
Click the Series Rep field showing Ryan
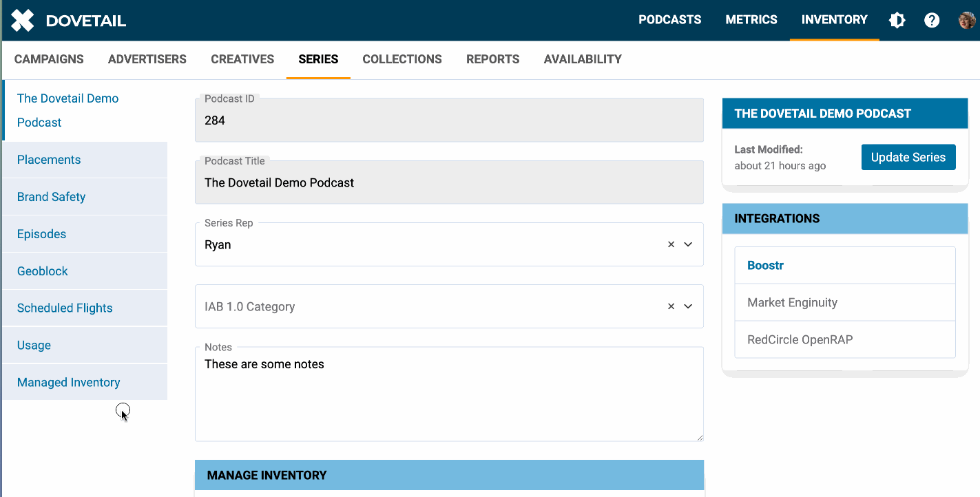point(449,244)
